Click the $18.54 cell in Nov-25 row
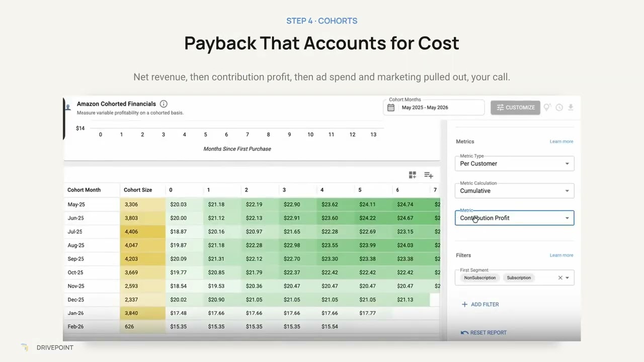 point(184,286)
